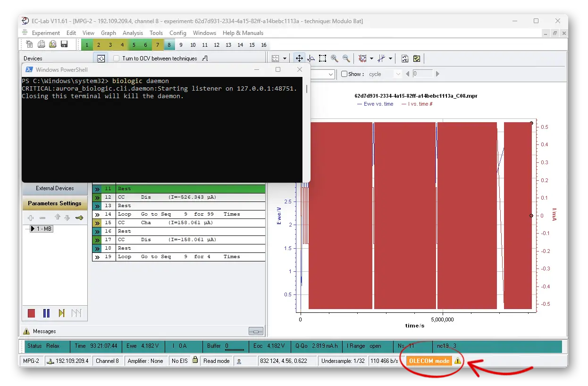588x386 pixels.
Task: Select the curve point selection tool
Action: pyautogui.click(x=311, y=59)
